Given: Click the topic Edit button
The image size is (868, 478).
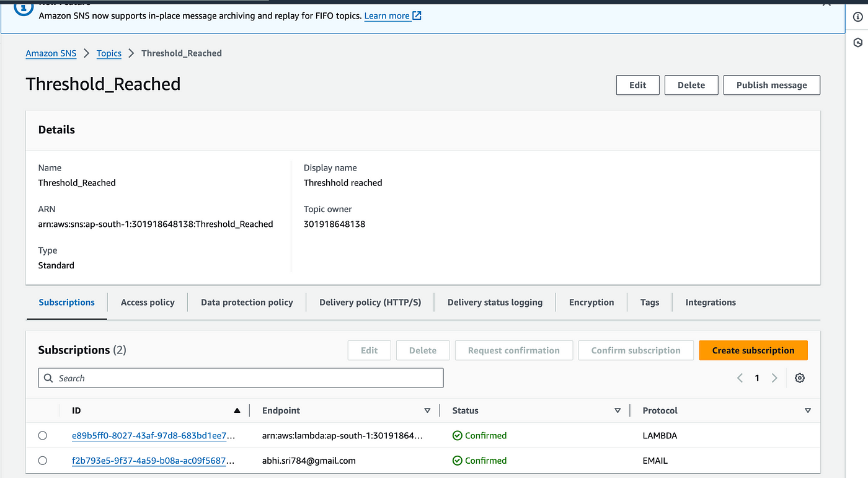Looking at the screenshot, I should tap(638, 86).
